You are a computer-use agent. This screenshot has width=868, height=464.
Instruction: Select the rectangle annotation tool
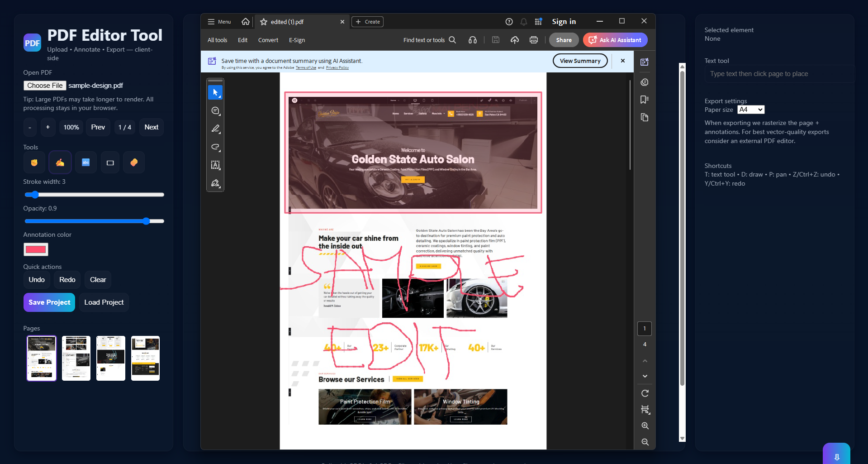[110, 163]
